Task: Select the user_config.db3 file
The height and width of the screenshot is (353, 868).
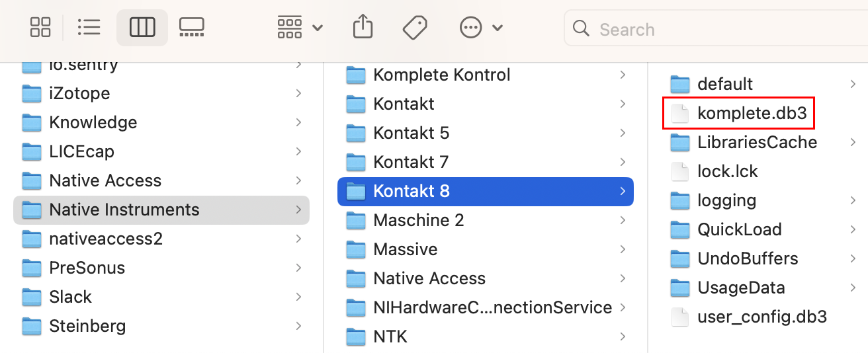Action: click(x=761, y=317)
